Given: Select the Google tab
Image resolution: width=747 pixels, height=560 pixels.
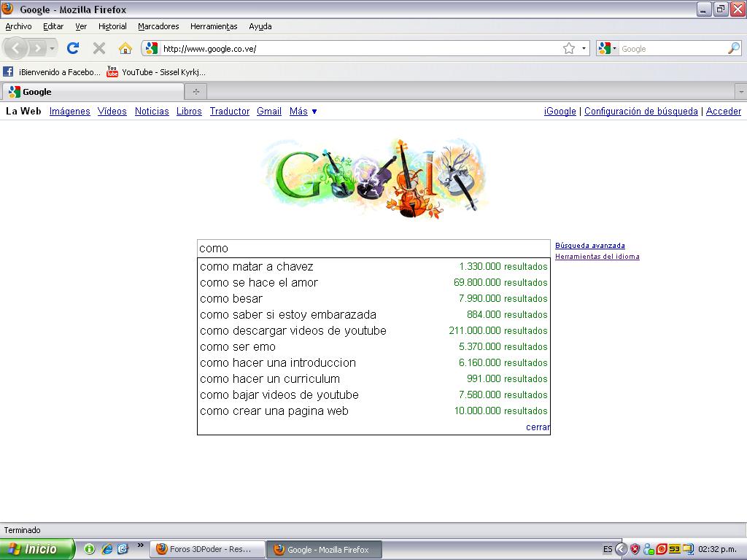Looking at the screenshot, I should 93,91.
